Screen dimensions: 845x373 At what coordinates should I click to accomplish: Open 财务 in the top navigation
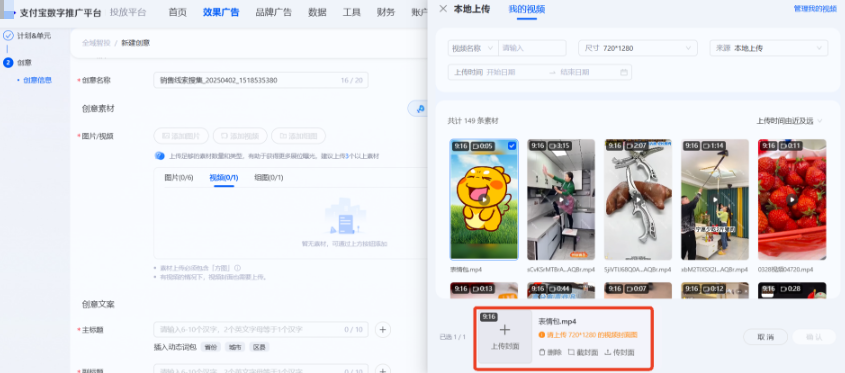pos(386,12)
